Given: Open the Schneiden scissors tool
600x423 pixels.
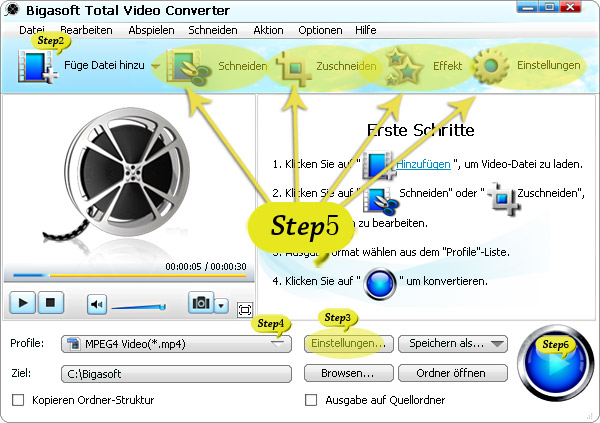Looking at the screenshot, I should click(x=188, y=67).
